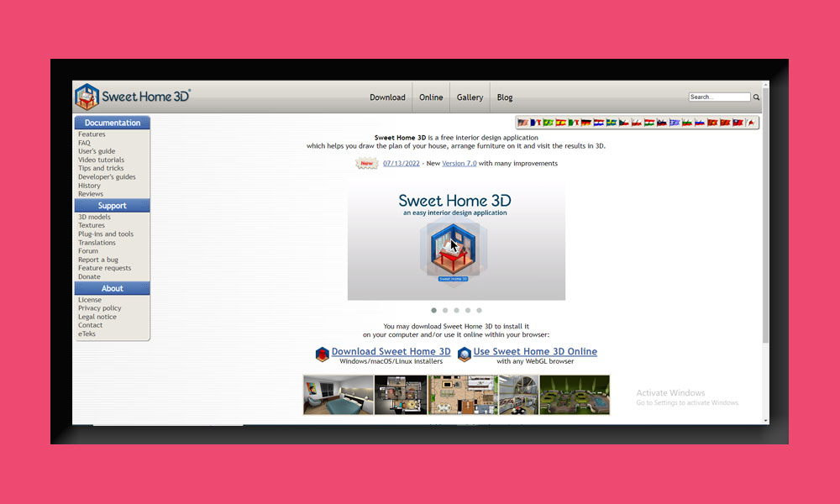Open the FAQ link

pos(84,143)
